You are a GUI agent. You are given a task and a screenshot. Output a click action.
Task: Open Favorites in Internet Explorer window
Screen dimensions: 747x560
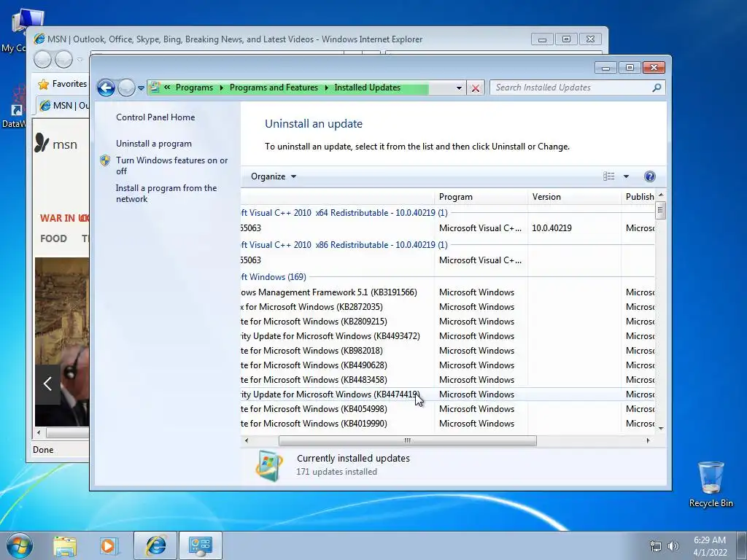coord(63,84)
